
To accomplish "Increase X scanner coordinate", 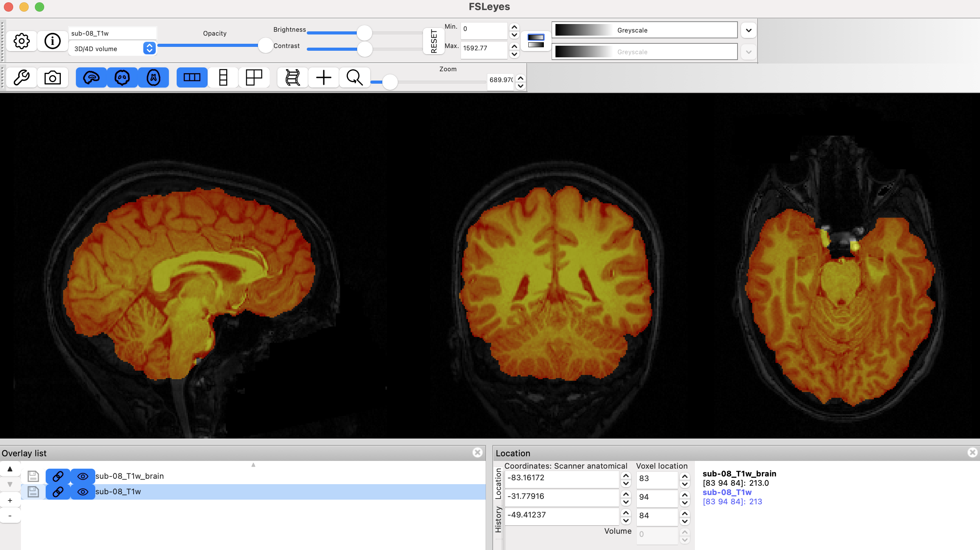I will pos(626,475).
